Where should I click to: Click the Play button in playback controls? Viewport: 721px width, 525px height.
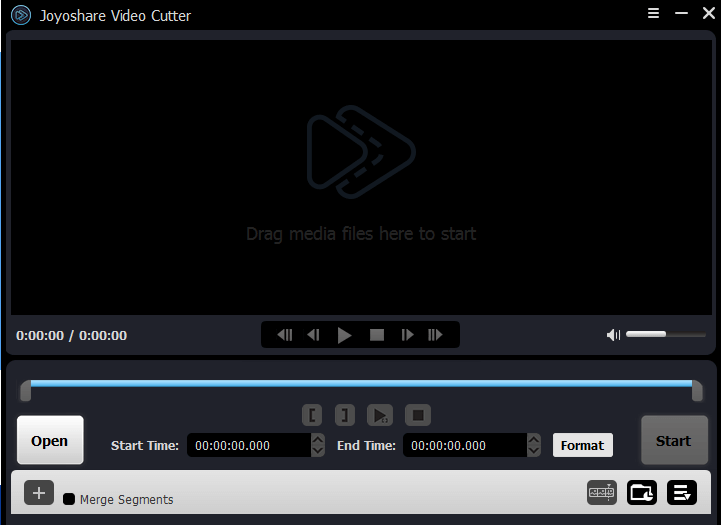pyautogui.click(x=345, y=335)
